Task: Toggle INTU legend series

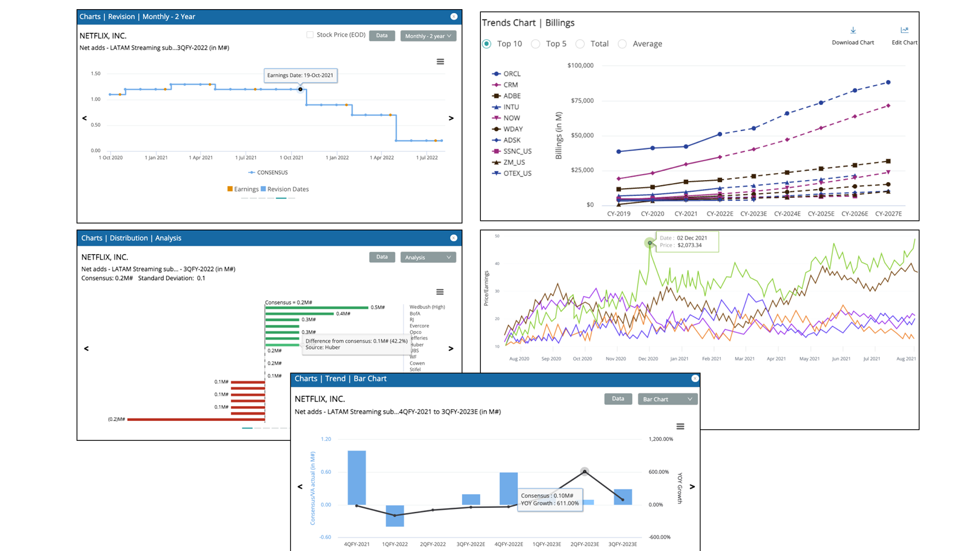Action: click(505, 107)
